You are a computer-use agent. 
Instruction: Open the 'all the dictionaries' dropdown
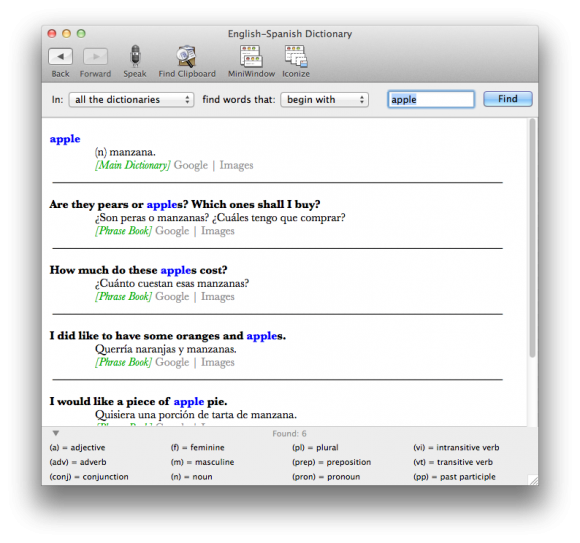131,100
